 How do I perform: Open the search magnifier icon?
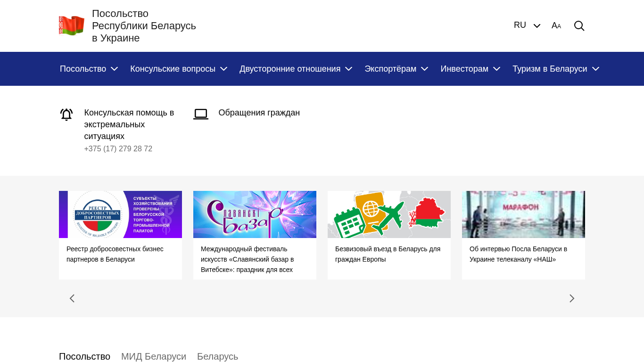tap(579, 26)
